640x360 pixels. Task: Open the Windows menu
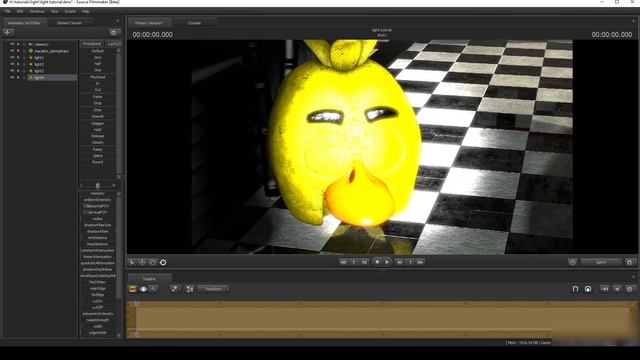[37, 11]
